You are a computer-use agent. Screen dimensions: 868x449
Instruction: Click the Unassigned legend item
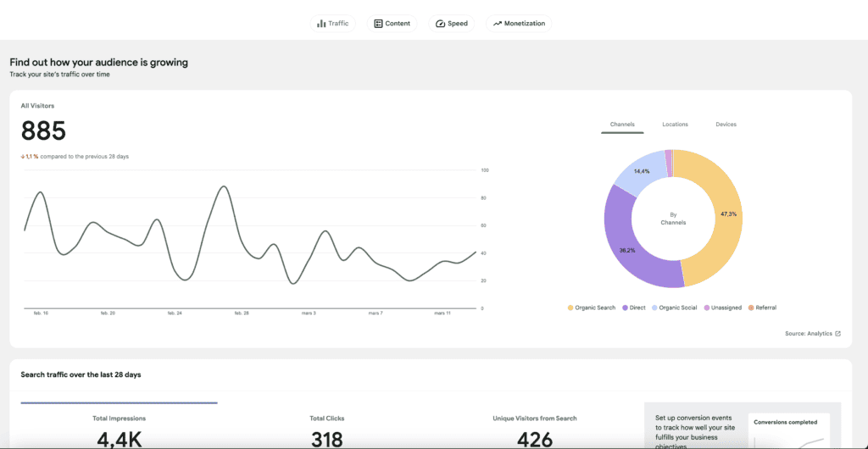pyautogui.click(x=722, y=308)
